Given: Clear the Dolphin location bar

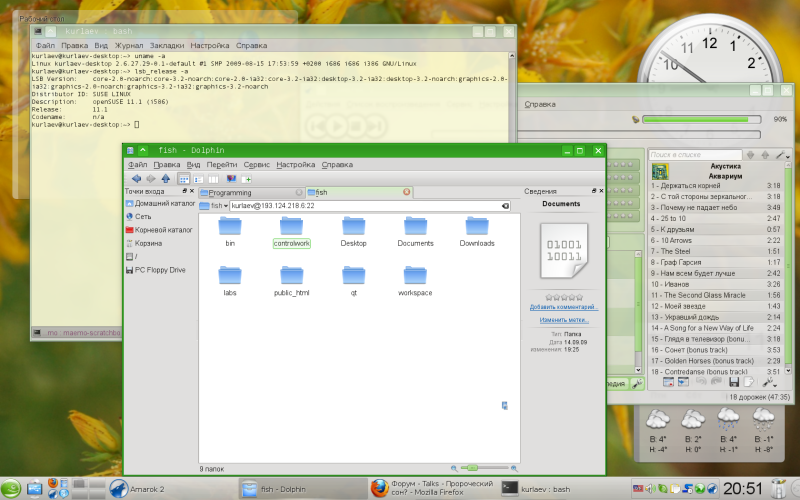Looking at the screenshot, I should [x=505, y=206].
